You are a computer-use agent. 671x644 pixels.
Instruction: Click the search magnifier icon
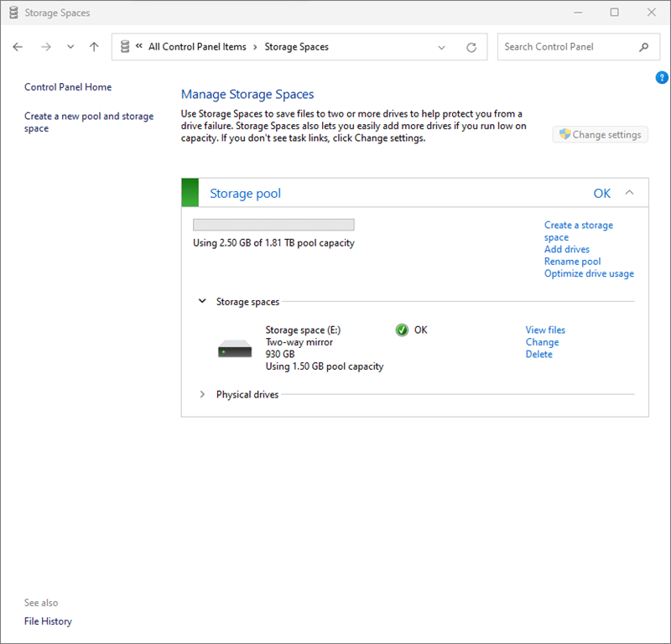(643, 47)
